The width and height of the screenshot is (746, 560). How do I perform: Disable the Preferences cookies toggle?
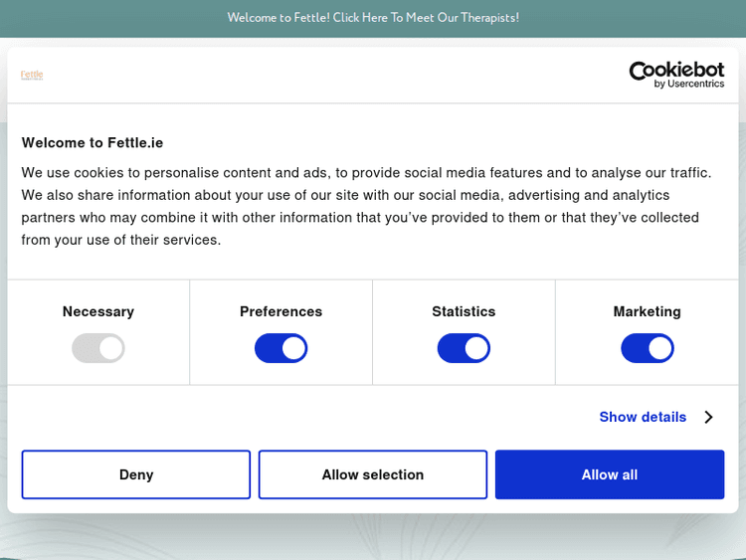(x=280, y=348)
